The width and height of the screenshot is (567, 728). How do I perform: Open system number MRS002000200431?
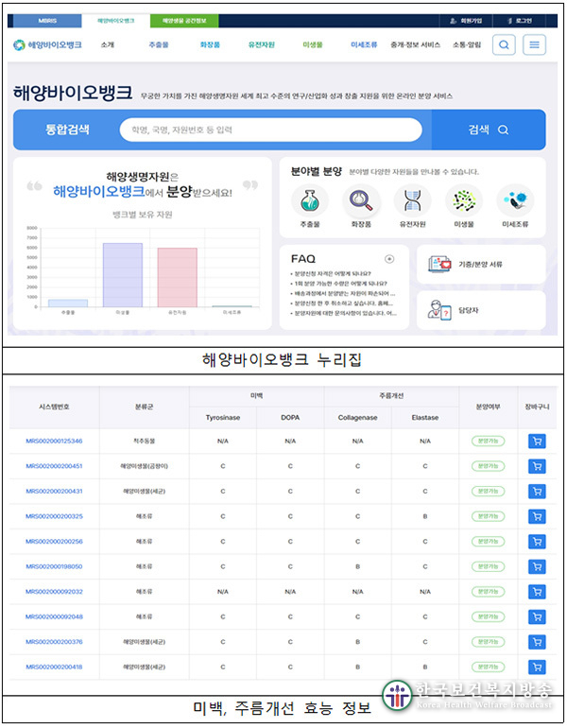[x=54, y=492]
